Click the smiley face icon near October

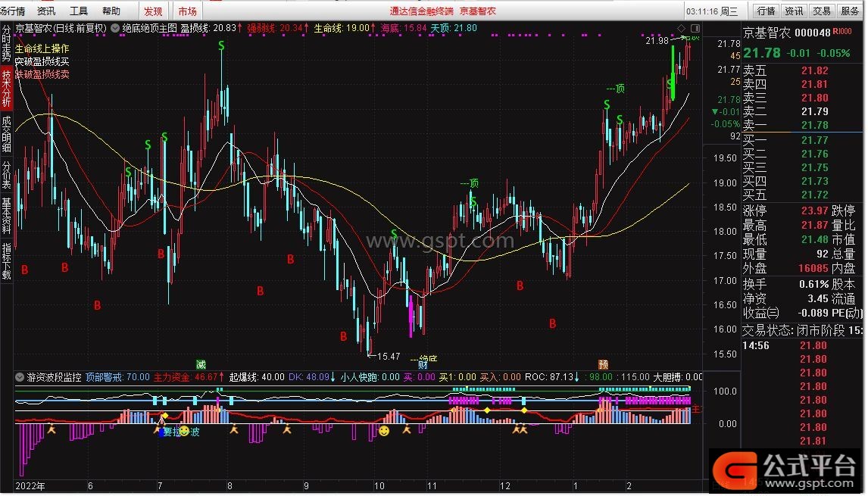click(383, 431)
